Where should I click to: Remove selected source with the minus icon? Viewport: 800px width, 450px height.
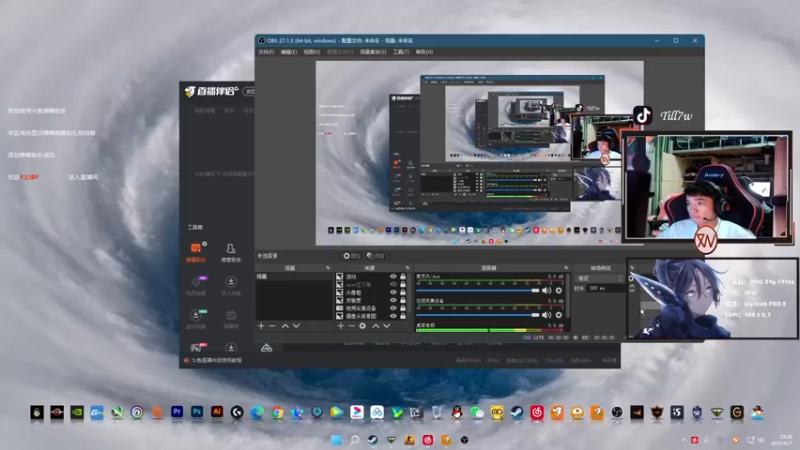[x=352, y=326]
